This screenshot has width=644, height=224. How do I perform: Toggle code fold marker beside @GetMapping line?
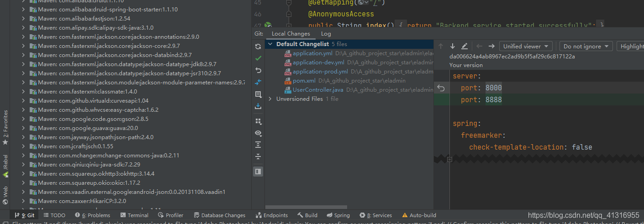(289, 3)
